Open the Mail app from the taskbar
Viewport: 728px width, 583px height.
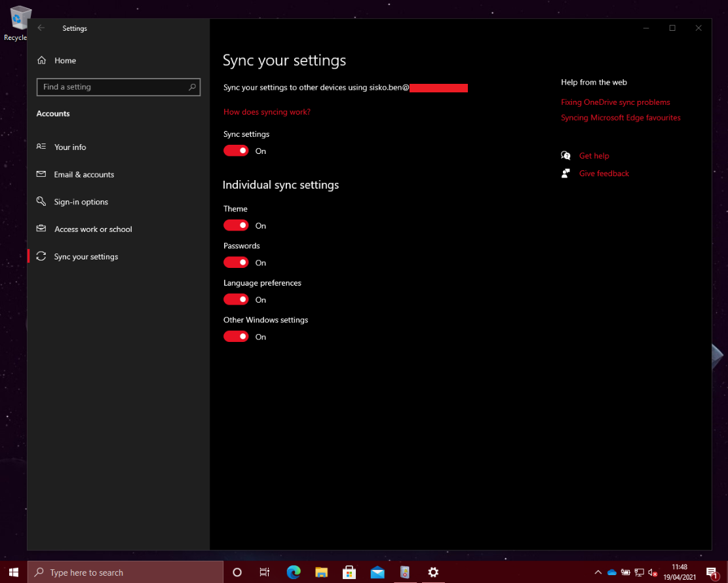[377, 572]
